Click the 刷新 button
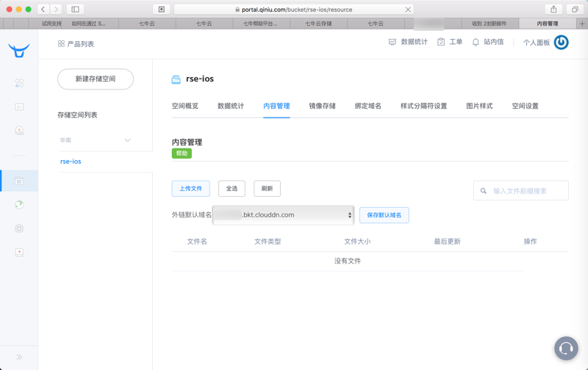Viewport: 588px width, 370px height. 267,189
